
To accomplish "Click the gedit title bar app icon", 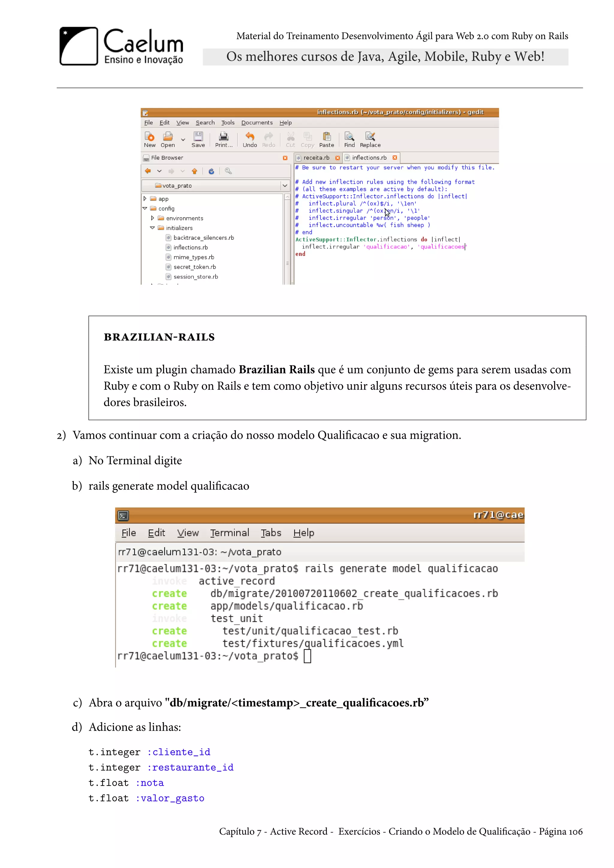I will coord(146,113).
